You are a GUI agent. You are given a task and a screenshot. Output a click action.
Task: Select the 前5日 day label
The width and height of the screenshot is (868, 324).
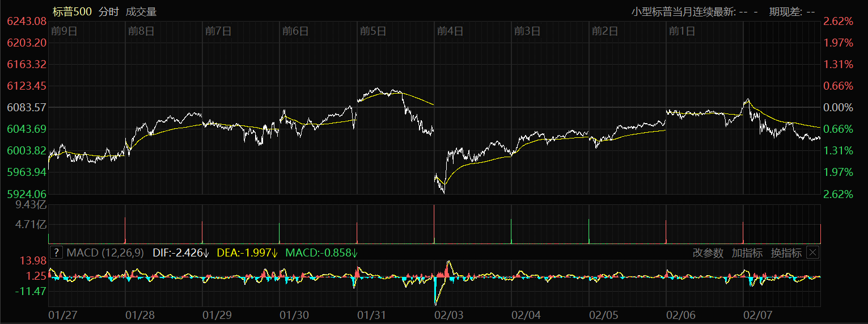[372, 31]
